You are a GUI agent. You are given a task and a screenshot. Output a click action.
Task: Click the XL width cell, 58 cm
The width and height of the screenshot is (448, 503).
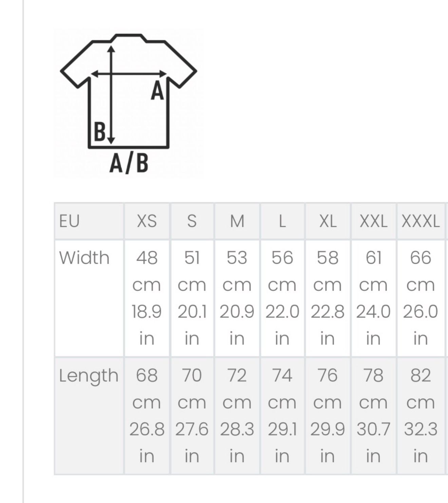[x=328, y=298]
